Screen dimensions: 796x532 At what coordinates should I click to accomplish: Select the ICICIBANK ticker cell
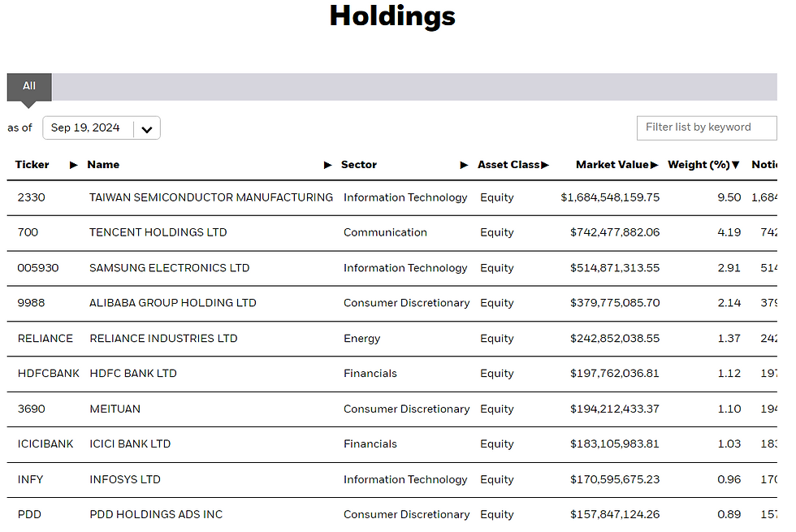pos(45,444)
